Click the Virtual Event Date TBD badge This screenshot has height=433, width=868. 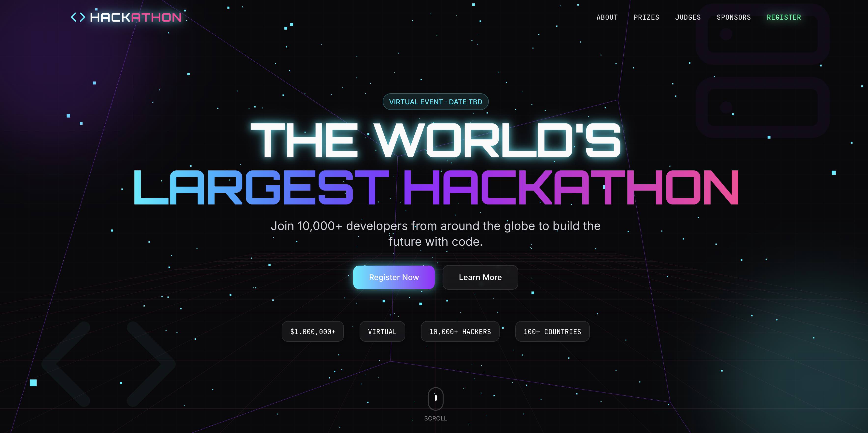(x=435, y=102)
